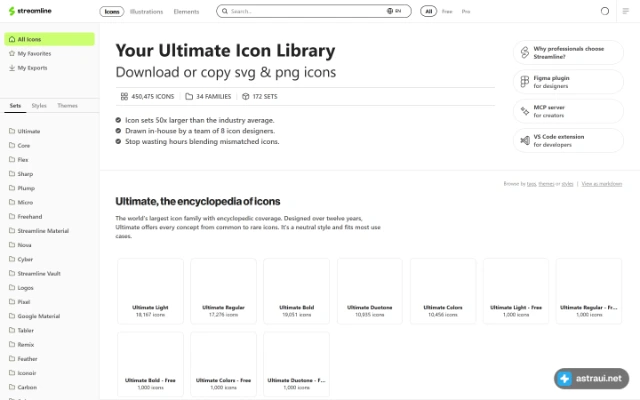Open MCP server for creators card

pyautogui.click(x=568, y=111)
